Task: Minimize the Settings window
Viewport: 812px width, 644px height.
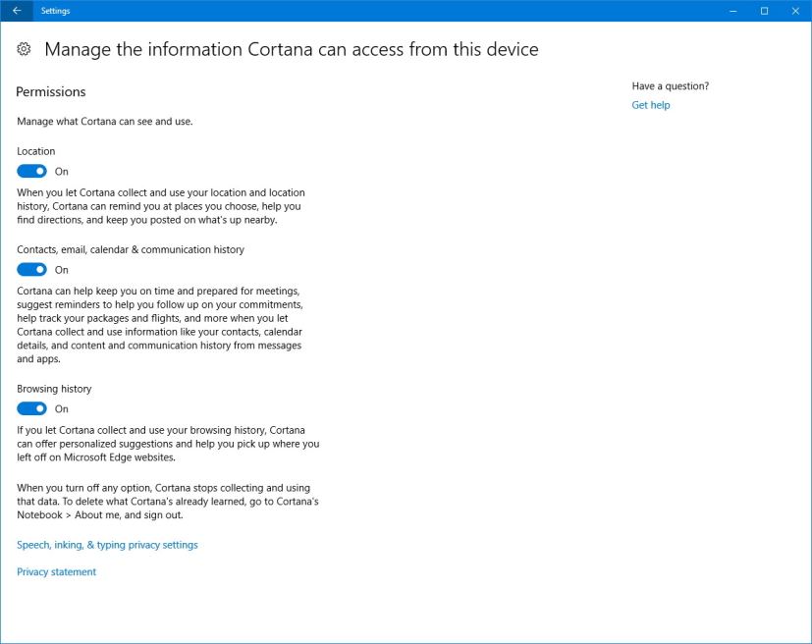Action: [x=731, y=11]
